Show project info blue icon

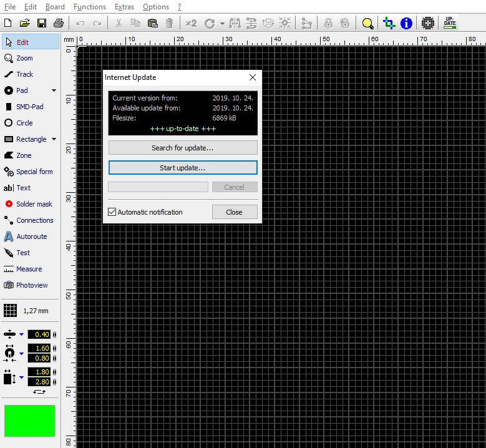tap(406, 23)
